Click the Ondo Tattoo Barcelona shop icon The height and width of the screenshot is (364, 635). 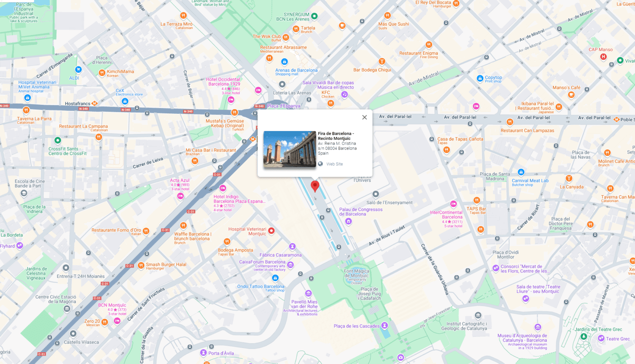tap(275, 278)
